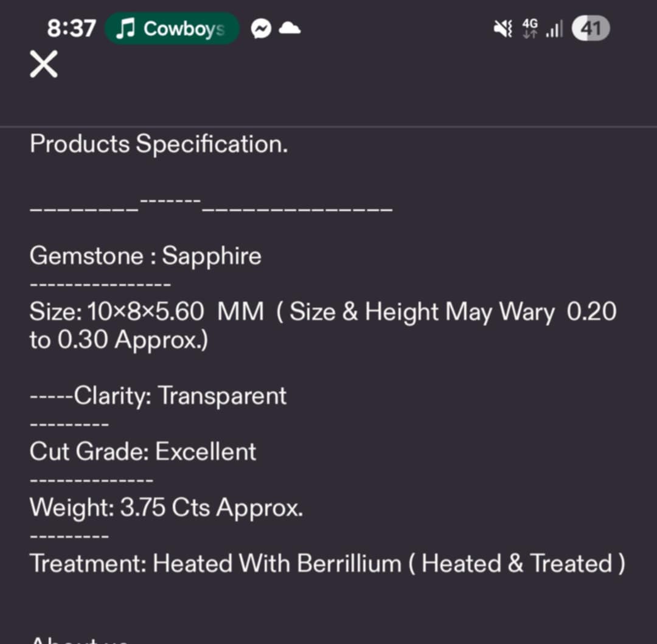Tap the Treatment: Heated With Berrillium line
Viewport: 657px width, 644px height.
pyautogui.click(x=216, y=564)
